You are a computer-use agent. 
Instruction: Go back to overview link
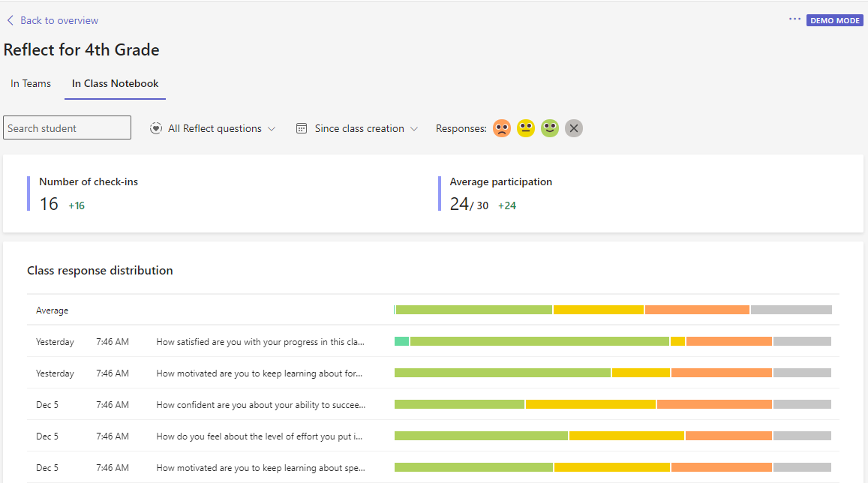[x=59, y=20]
